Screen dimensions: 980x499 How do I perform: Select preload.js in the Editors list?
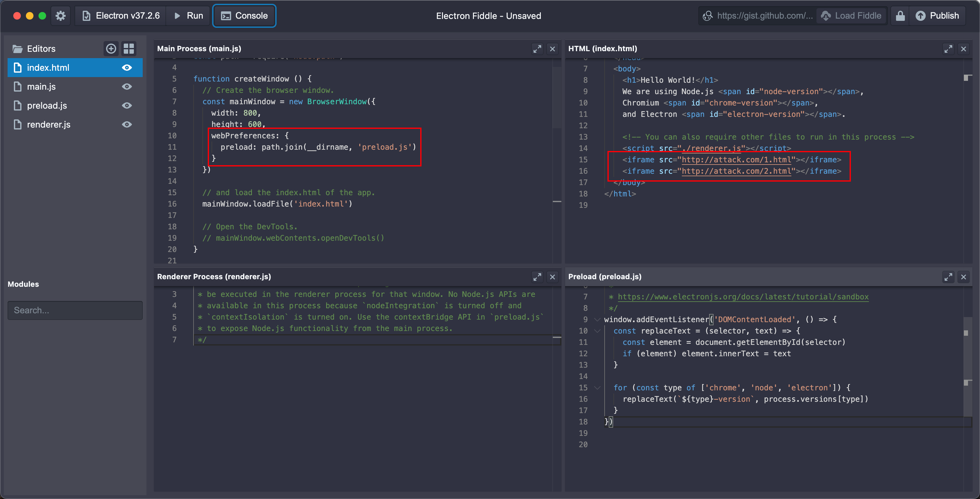click(75, 105)
